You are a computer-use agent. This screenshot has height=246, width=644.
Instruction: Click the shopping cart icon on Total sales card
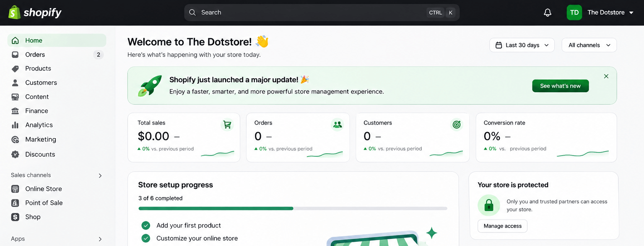pos(227,124)
